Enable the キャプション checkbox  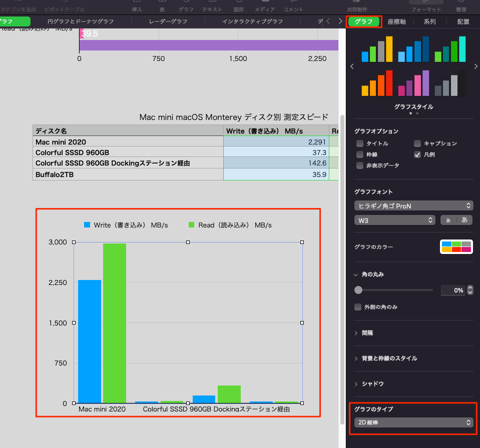pos(417,143)
